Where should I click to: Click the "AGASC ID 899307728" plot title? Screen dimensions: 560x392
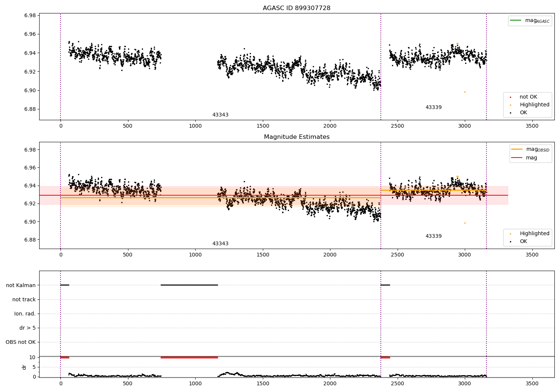(x=296, y=8)
